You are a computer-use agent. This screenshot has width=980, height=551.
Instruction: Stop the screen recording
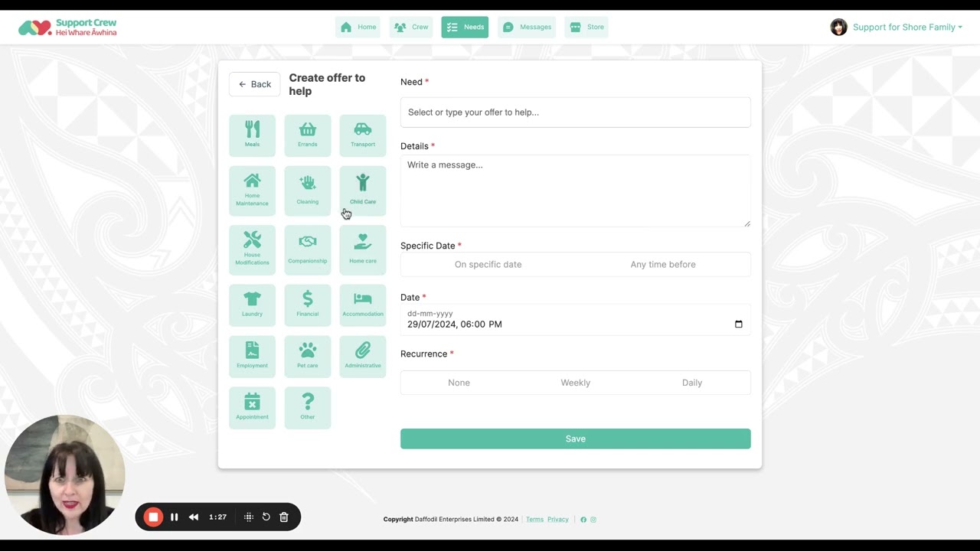tap(153, 517)
